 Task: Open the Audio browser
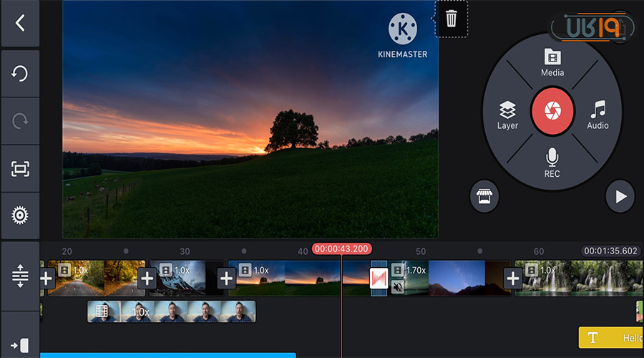click(x=597, y=116)
